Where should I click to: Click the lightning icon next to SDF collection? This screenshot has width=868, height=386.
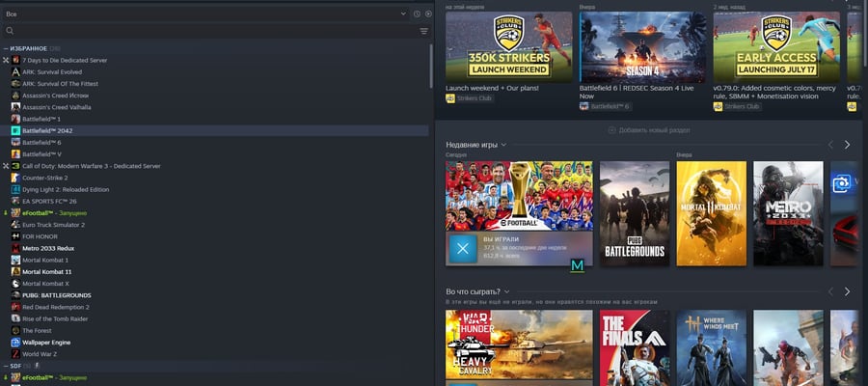tap(37, 366)
